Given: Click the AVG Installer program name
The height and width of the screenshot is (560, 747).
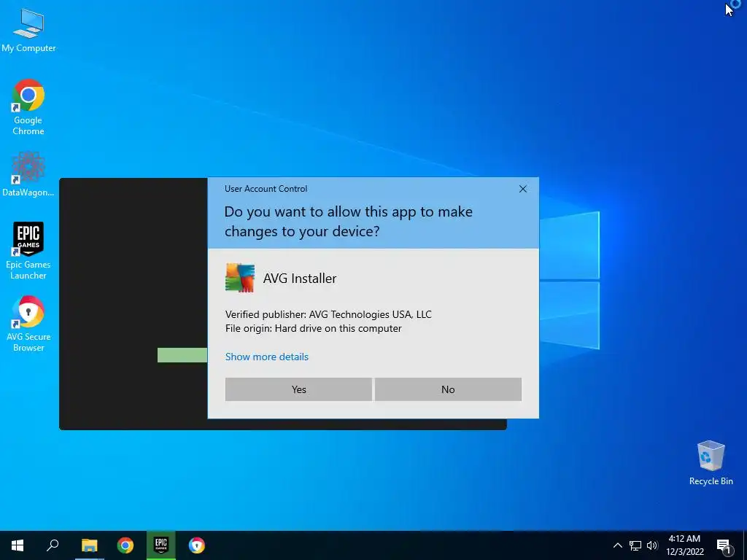Looking at the screenshot, I should click(300, 279).
